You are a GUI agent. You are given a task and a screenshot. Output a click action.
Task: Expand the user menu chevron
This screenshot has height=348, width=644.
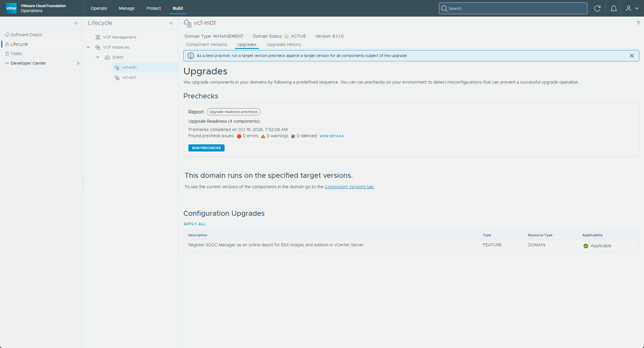[637, 8]
